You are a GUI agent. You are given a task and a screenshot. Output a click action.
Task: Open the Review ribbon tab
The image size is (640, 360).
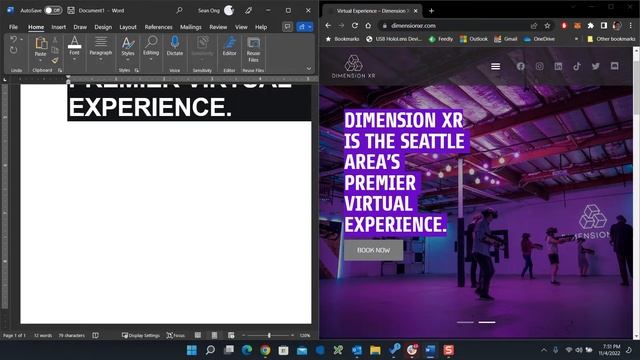(218, 27)
